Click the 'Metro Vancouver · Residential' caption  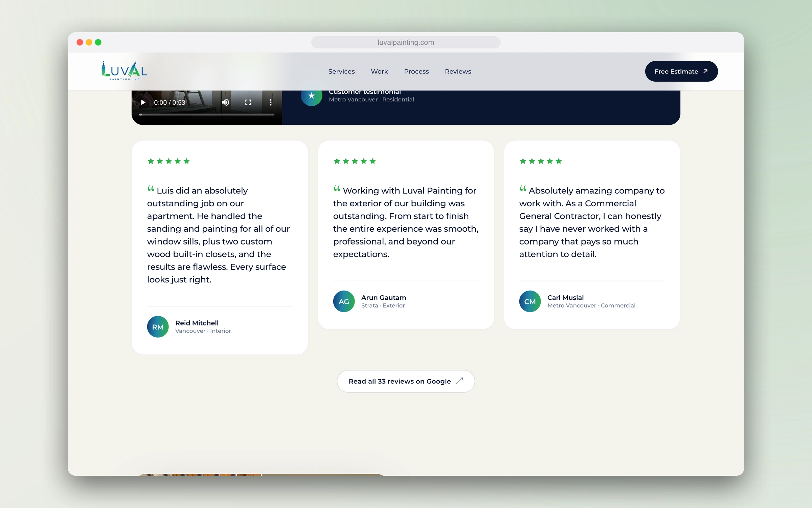click(371, 100)
